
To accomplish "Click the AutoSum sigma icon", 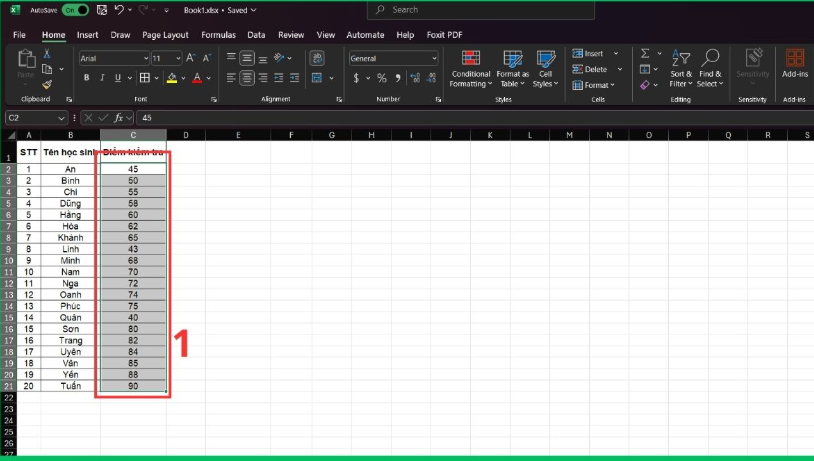I will [645, 53].
